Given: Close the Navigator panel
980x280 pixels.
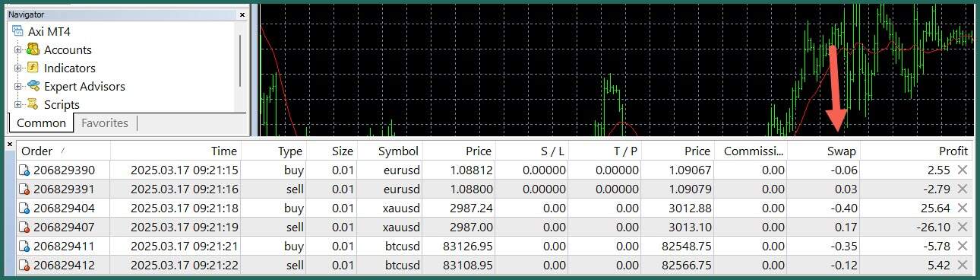Looking at the screenshot, I should coord(242,14).
